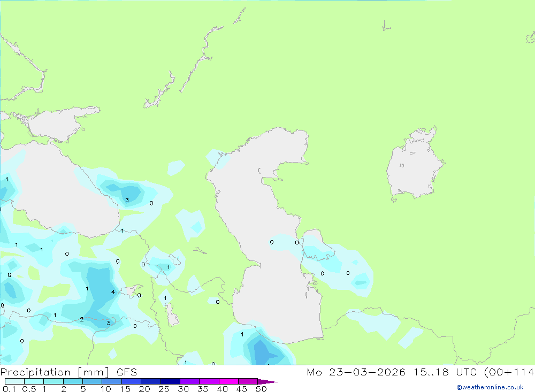Click the '25' legend scale label

tap(164, 389)
